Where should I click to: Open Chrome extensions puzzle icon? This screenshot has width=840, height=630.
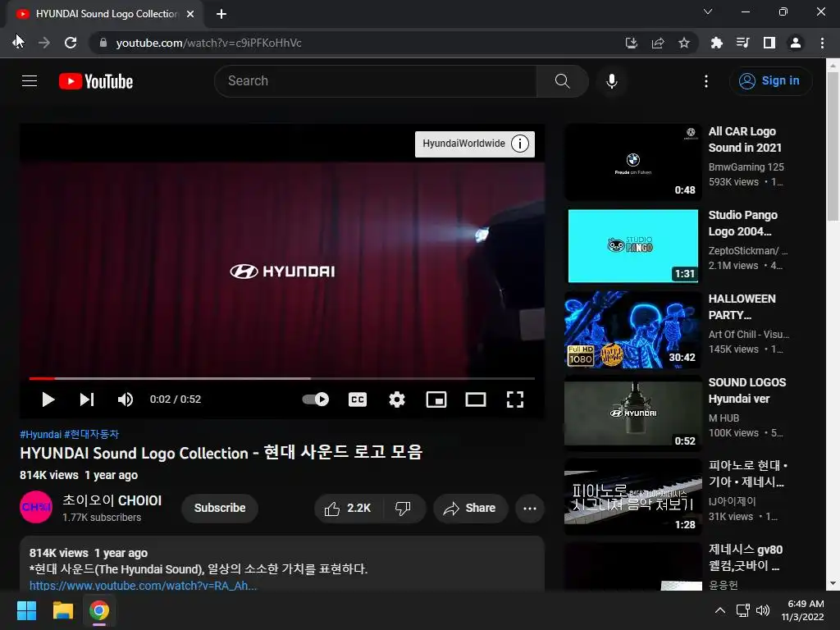717,43
